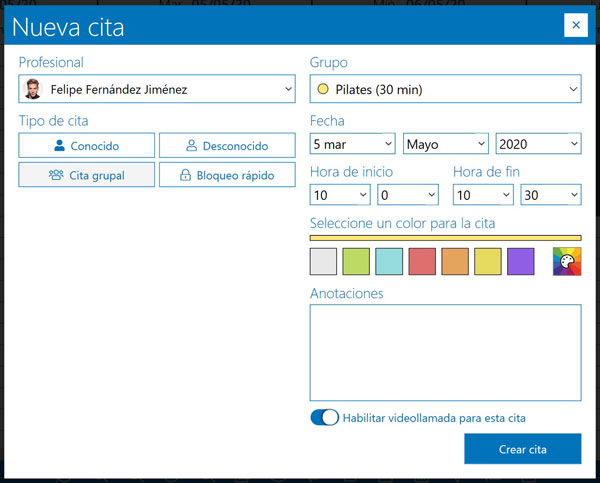Choose Bloqueo rápido quick block option
The image size is (600, 483).
[x=227, y=174]
